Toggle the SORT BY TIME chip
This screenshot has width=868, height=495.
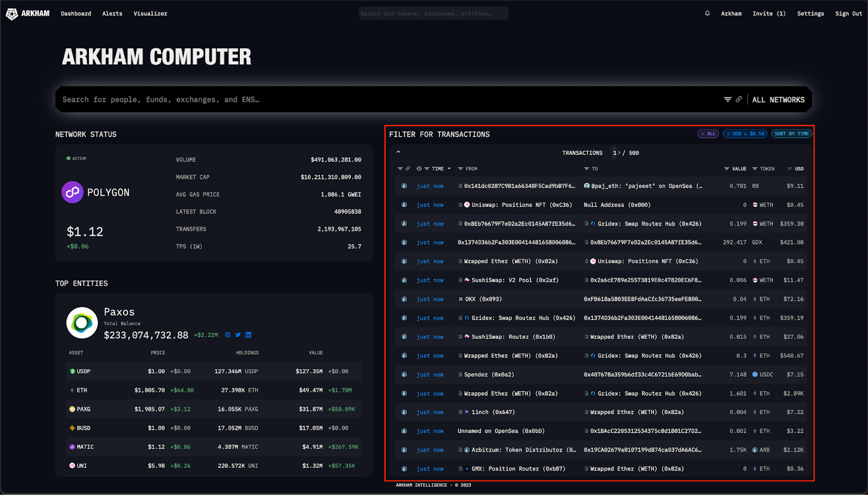[x=792, y=134]
